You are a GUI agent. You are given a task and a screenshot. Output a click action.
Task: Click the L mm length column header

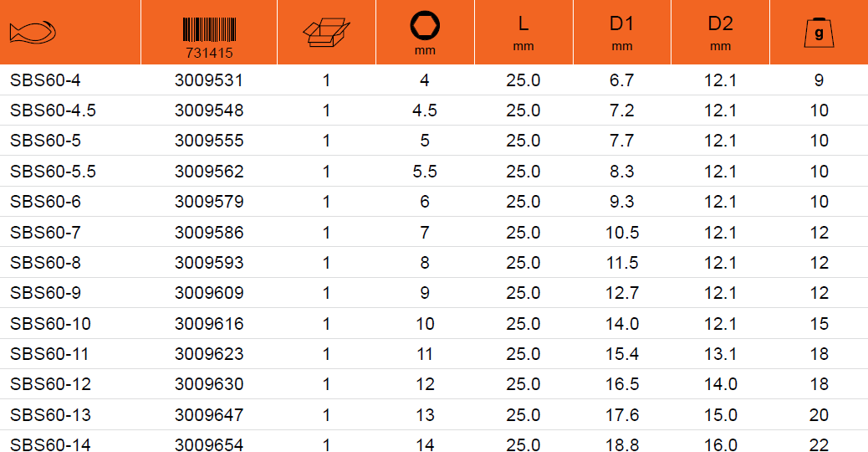pos(523,33)
